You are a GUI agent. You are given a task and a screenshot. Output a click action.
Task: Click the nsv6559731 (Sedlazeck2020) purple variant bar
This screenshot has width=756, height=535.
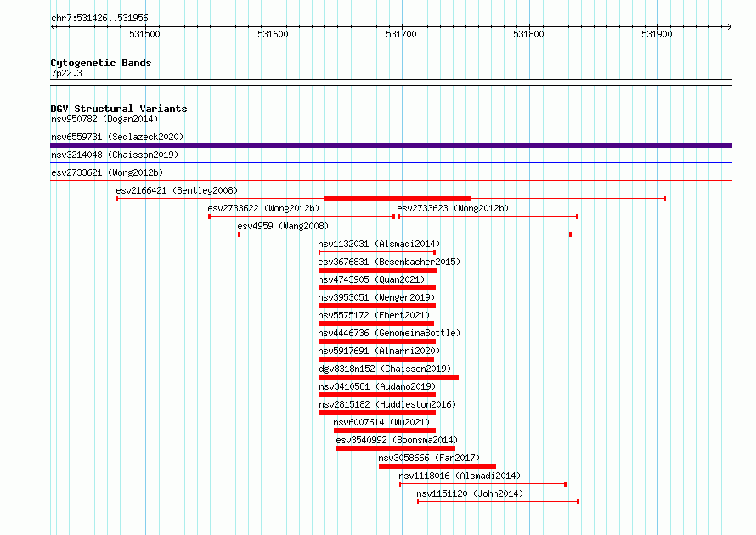(391, 145)
